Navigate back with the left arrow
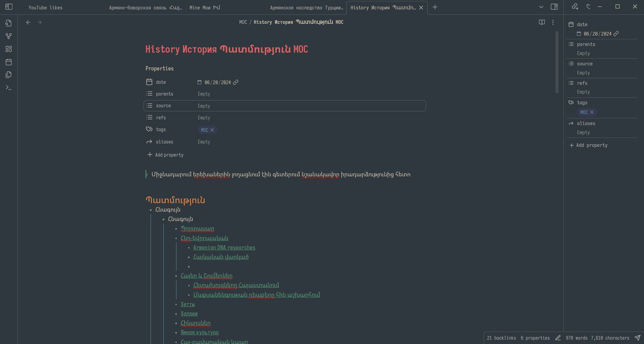This screenshot has width=644, height=344. click(28, 22)
